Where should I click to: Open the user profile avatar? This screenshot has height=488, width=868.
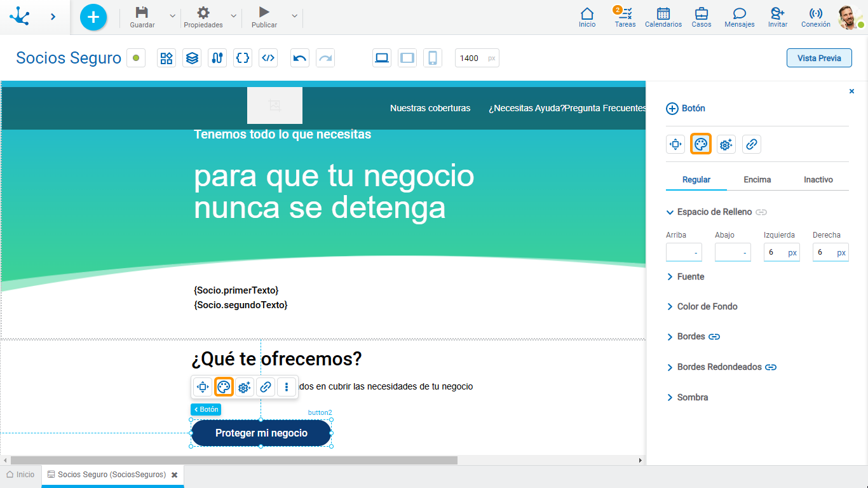(x=850, y=17)
